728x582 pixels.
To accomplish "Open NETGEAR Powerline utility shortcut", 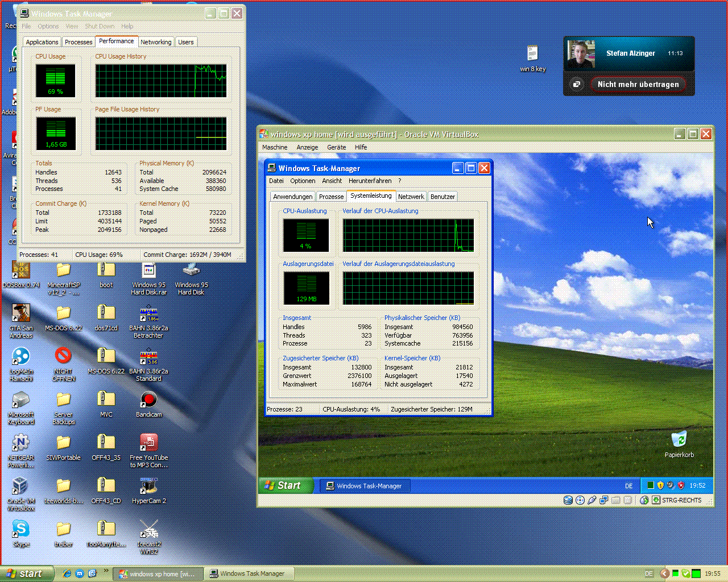I will pyautogui.click(x=21, y=443).
